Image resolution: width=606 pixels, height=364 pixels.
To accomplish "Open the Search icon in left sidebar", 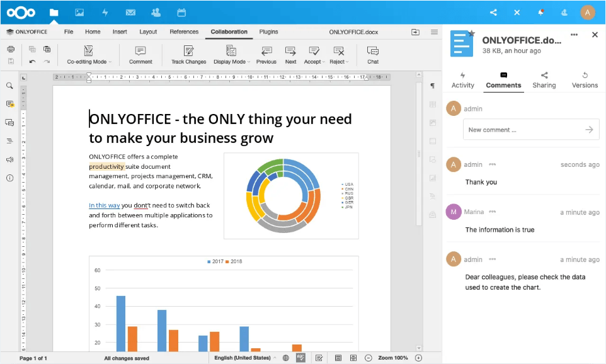I will coord(9,86).
